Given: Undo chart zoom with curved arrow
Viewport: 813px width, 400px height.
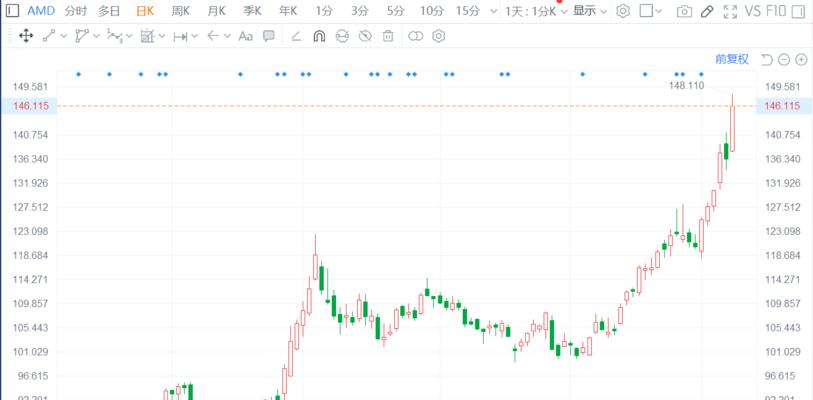Looking at the screenshot, I should tap(767, 60).
